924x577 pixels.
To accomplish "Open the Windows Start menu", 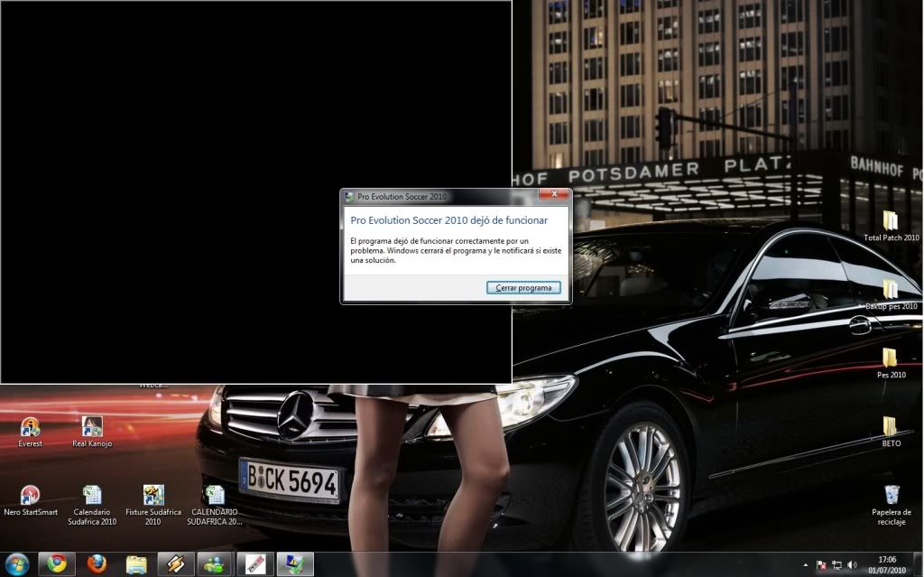I will 16,564.
